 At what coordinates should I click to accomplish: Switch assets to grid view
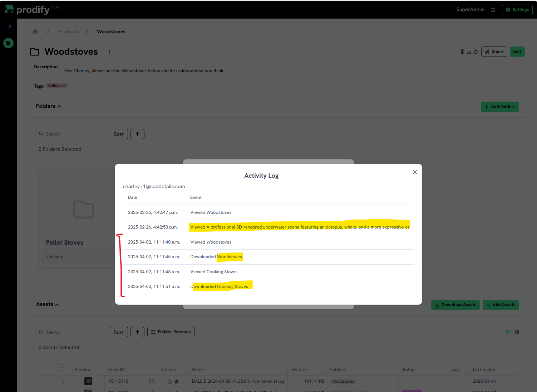(x=517, y=332)
